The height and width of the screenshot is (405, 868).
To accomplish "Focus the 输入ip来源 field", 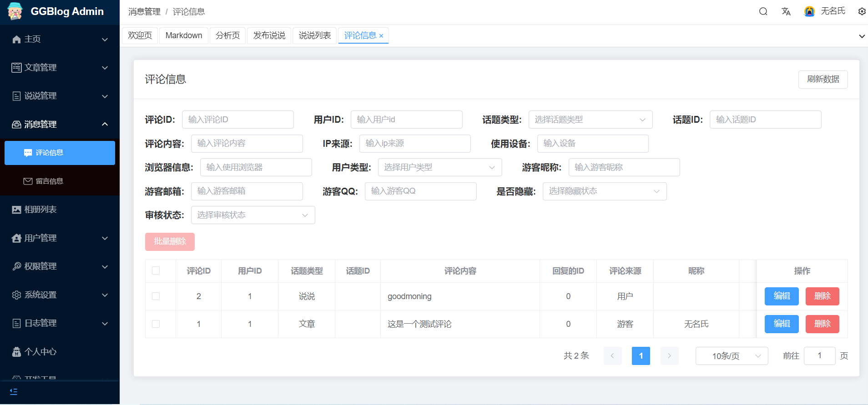I will pyautogui.click(x=415, y=144).
